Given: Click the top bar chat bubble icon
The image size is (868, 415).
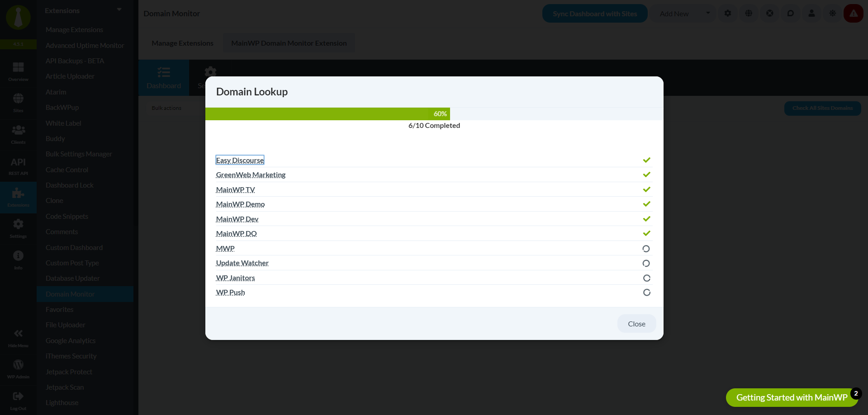Looking at the screenshot, I should 790,14.
